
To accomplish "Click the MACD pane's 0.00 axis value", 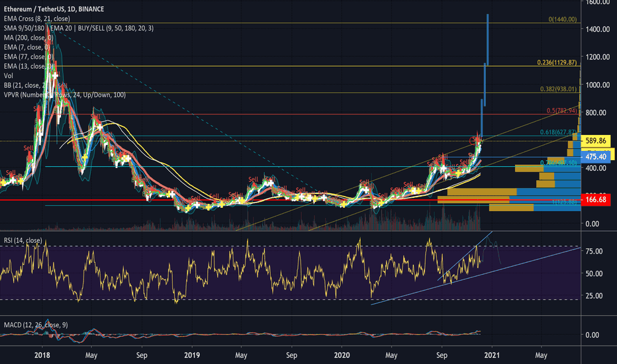I will (593, 335).
